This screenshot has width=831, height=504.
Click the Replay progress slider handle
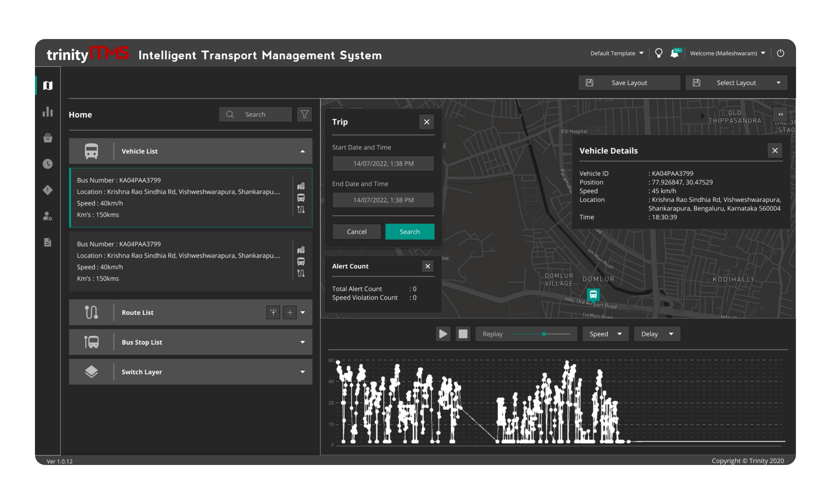click(x=544, y=334)
